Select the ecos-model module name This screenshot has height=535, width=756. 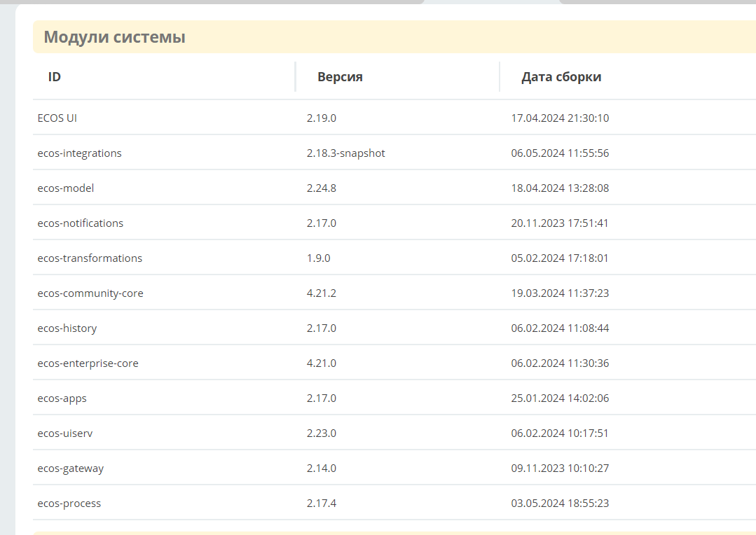tap(66, 188)
